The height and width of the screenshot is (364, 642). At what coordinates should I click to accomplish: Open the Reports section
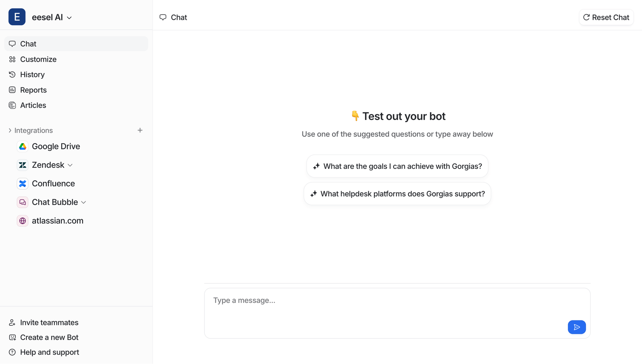pos(33,90)
